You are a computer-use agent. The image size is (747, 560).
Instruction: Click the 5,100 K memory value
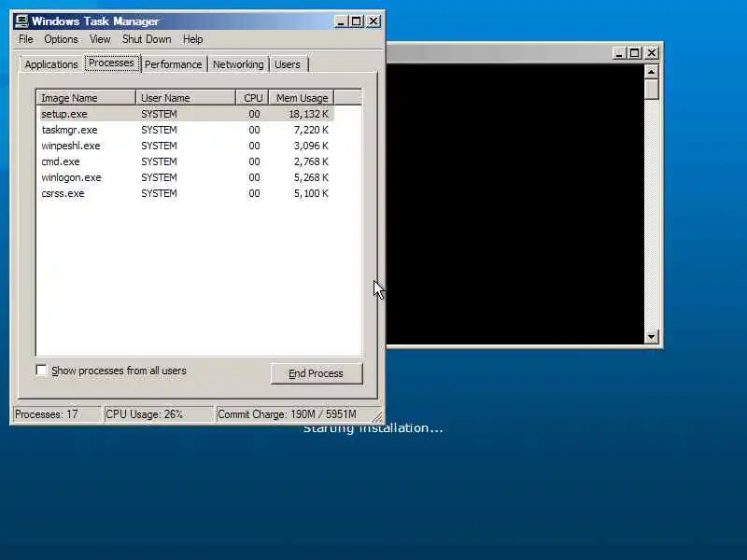tap(311, 193)
